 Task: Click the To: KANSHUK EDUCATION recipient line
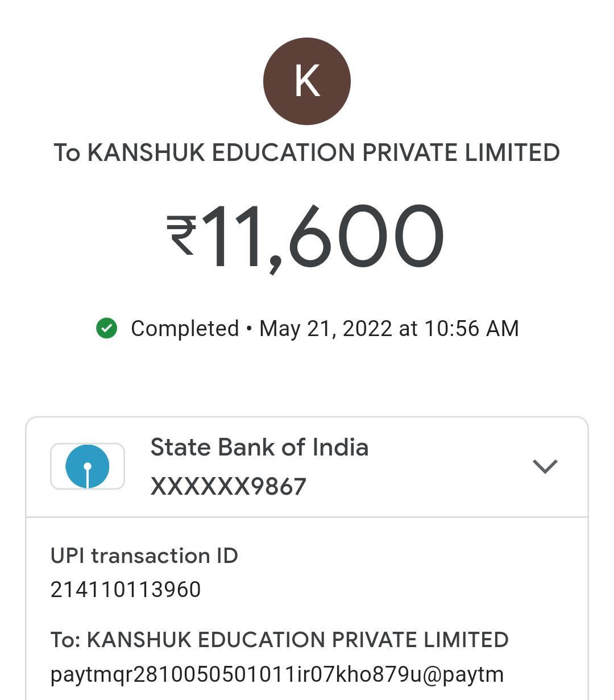click(x=279, y=640)
